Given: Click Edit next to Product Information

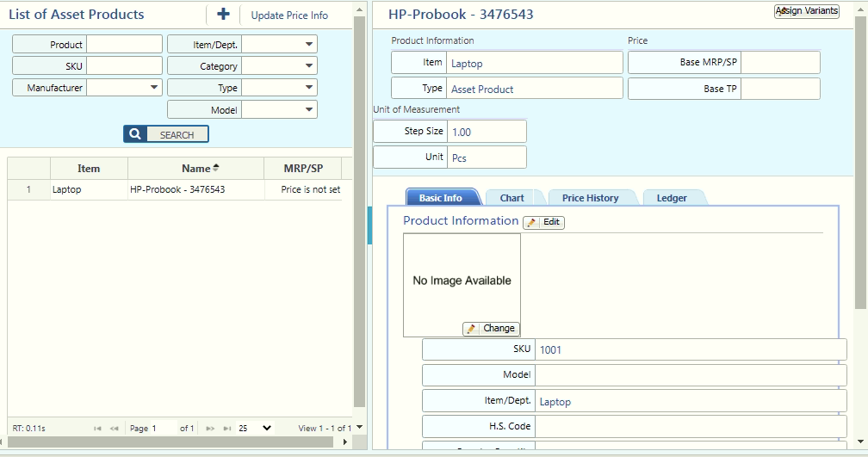Looking at the screenshot, I should [543, 222].
